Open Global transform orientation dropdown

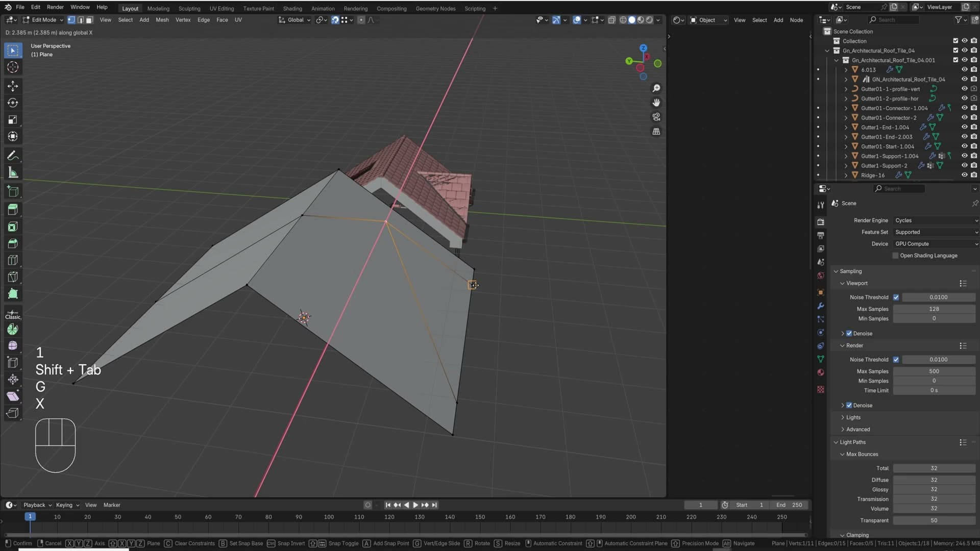295,20
